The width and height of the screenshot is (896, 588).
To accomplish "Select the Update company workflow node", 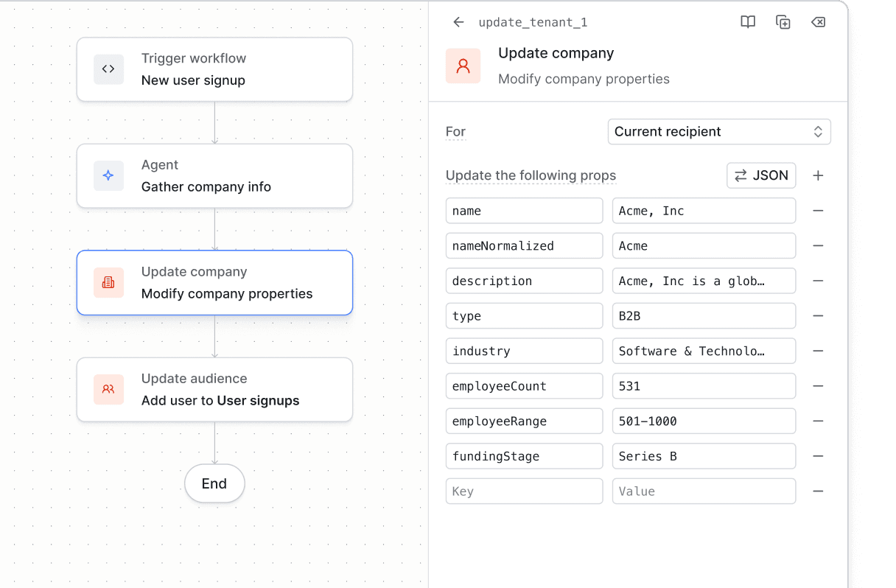I will (214, 282).
